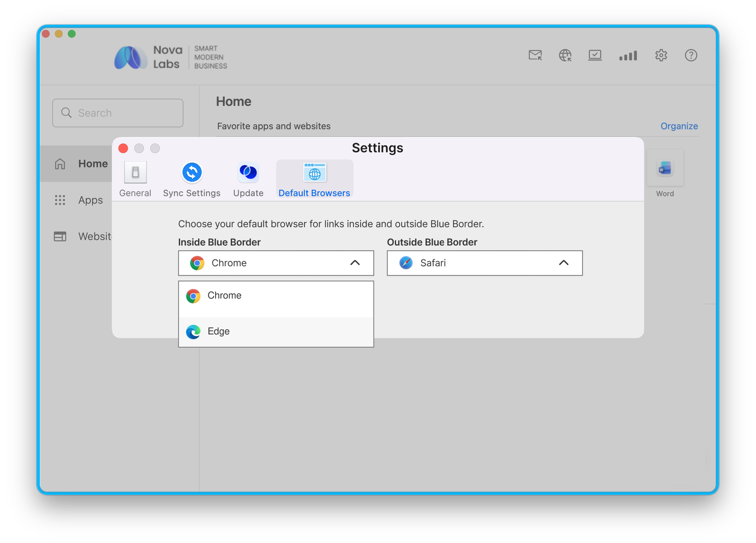The height and width of the screenshot is (543, 756).
Task: Click the 'Smart Modern Business' tagline
Action: [x=211, y=57]
